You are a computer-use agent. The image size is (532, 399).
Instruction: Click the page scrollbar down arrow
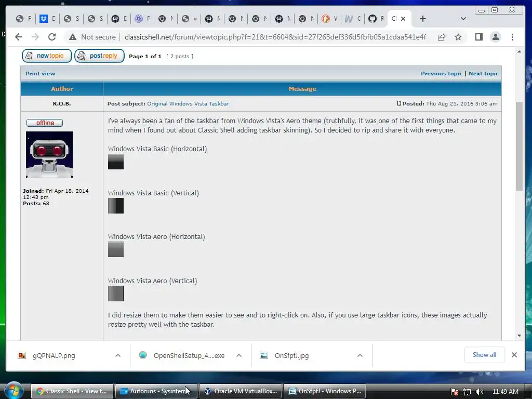[519, 336]
